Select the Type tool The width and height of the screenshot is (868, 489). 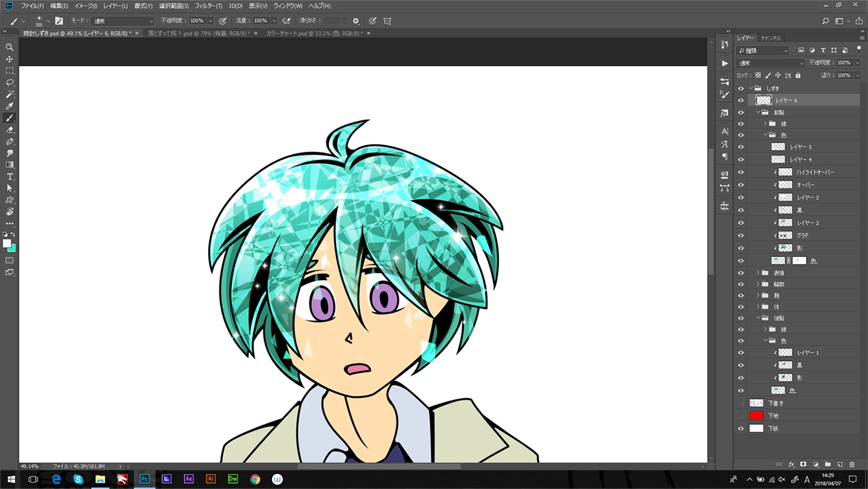[x=9, y=177]
